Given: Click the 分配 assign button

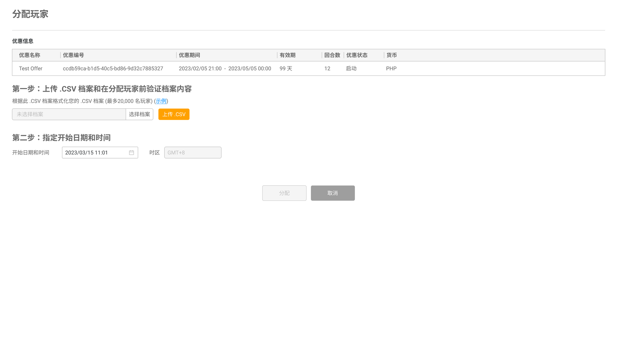Looking at the screenshot, I should (284, 193).
